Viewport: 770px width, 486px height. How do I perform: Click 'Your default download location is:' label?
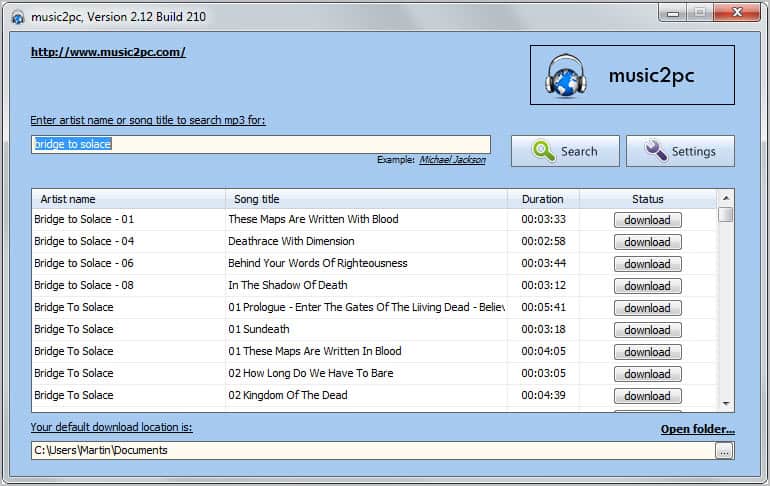(111, 427)
